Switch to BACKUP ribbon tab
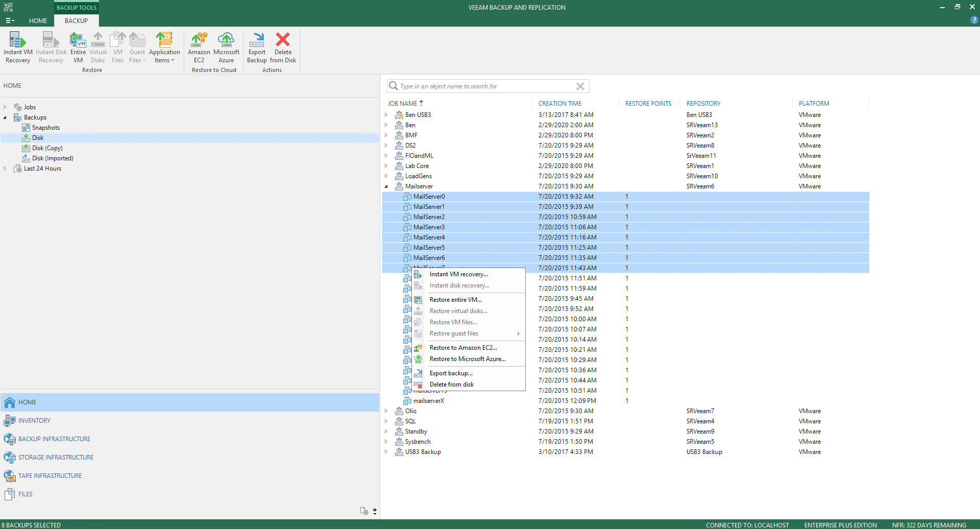Image resolution: width=980 pixels, height=529 pixels. [x=76, y=21]
